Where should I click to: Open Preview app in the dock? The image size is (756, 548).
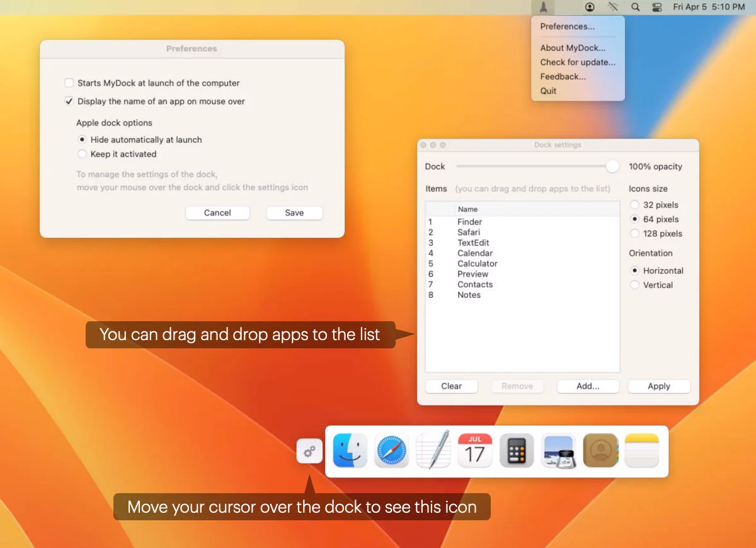(x=559, y=451)
